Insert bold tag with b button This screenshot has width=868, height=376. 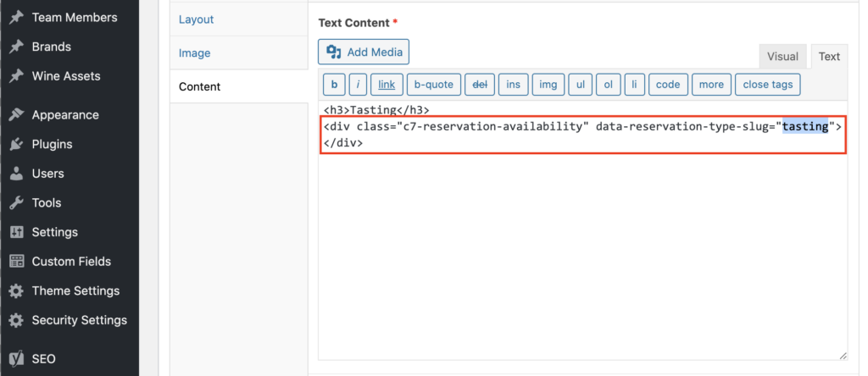[334, 85]
